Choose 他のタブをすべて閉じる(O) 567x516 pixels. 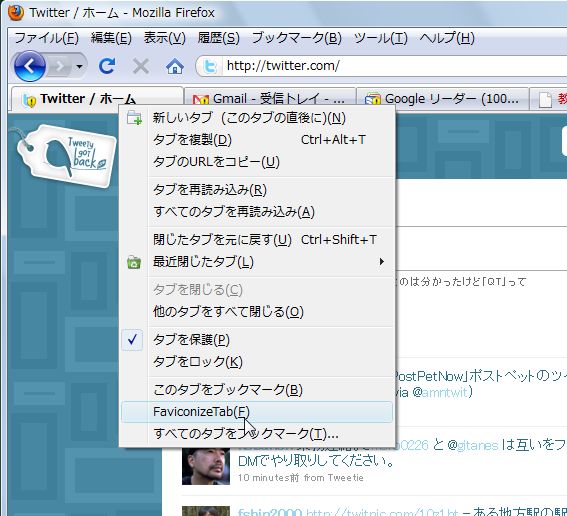tap(257, 311)
